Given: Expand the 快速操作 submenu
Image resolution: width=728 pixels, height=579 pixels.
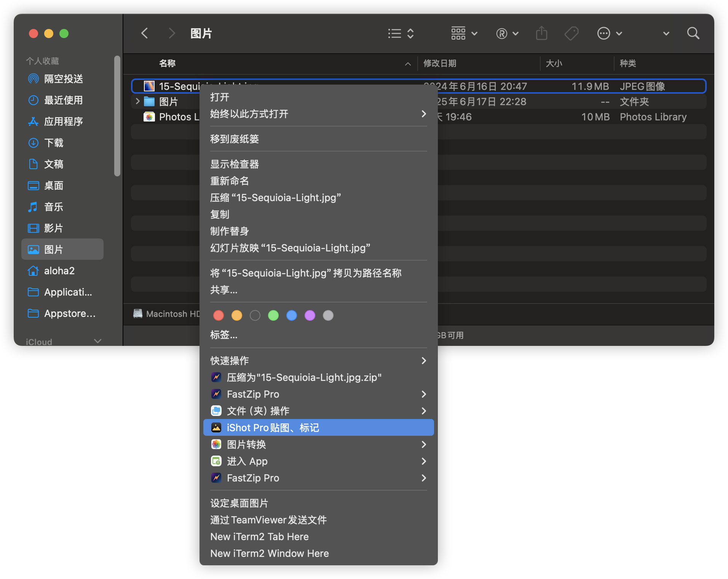Looking at the screenshot, I should [x=318, y=361].
